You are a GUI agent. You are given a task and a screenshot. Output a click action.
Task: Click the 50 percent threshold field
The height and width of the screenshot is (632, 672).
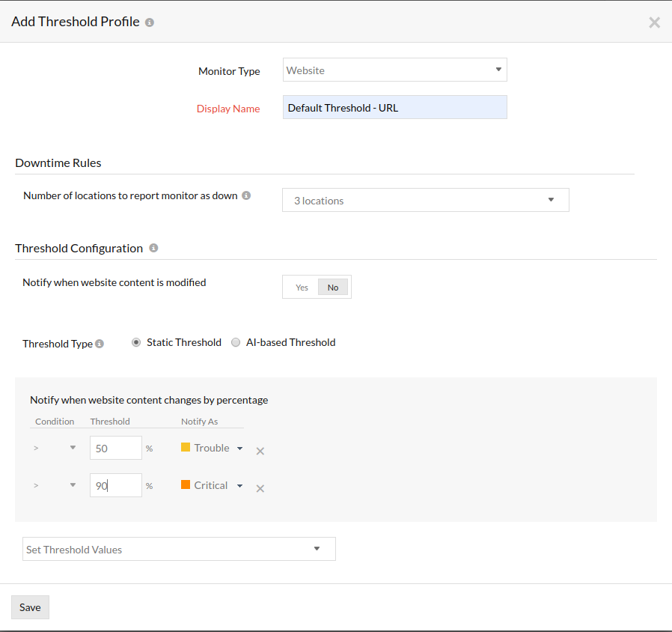[x=115, y=447]
